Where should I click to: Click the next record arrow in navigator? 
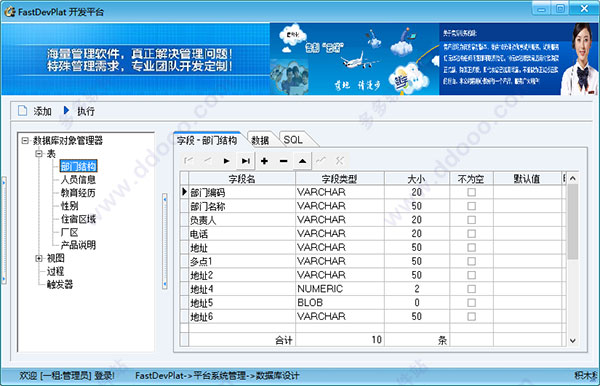pos(227,161)
